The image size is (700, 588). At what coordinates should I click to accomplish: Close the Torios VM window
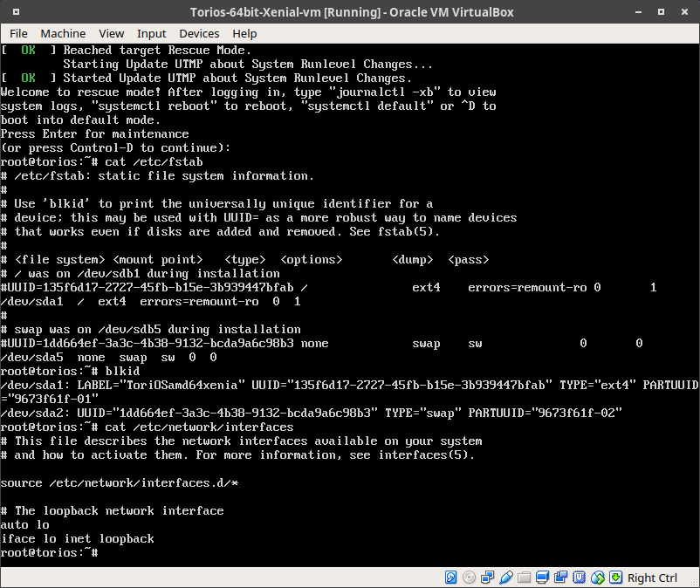tap(684, 12)
